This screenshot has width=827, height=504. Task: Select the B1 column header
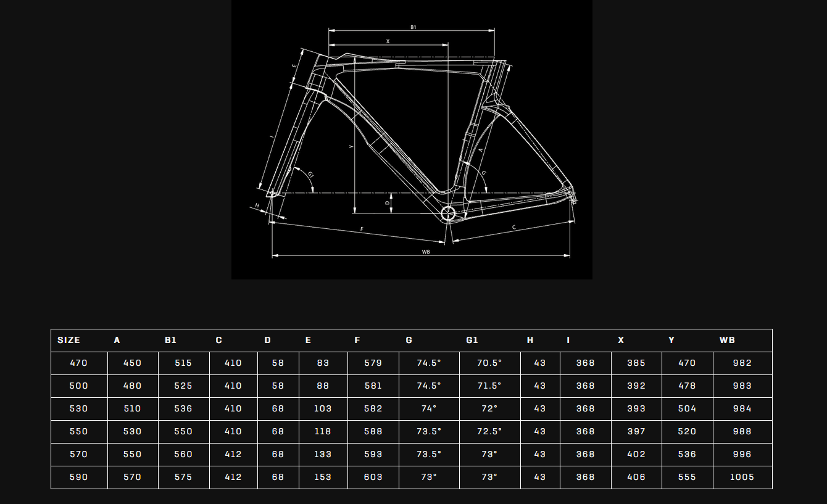click(x=171, y=340)
